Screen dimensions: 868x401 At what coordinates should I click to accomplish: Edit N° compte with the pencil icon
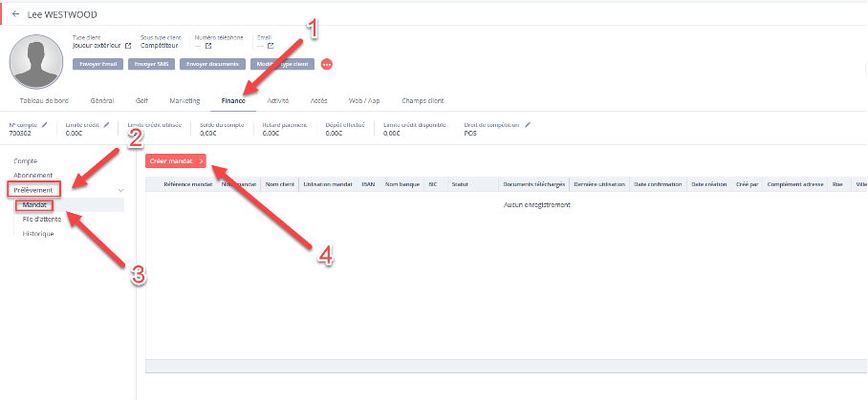click(x=44, y=125)
